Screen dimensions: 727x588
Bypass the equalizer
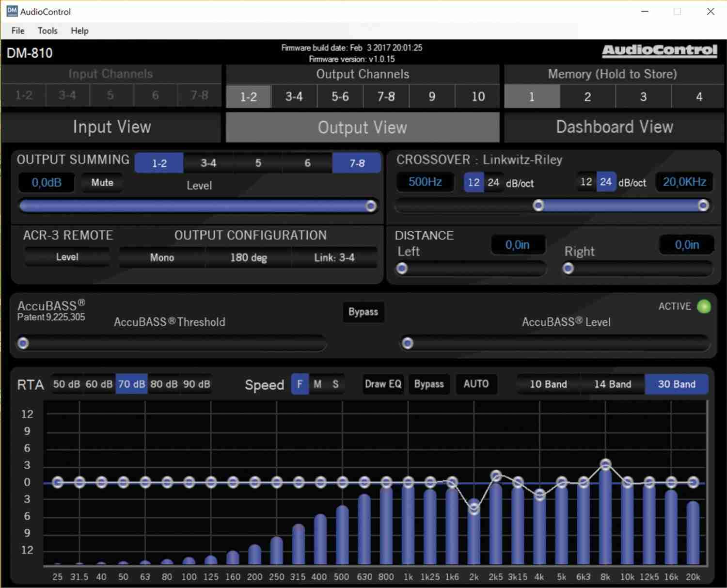pos(429,384)
